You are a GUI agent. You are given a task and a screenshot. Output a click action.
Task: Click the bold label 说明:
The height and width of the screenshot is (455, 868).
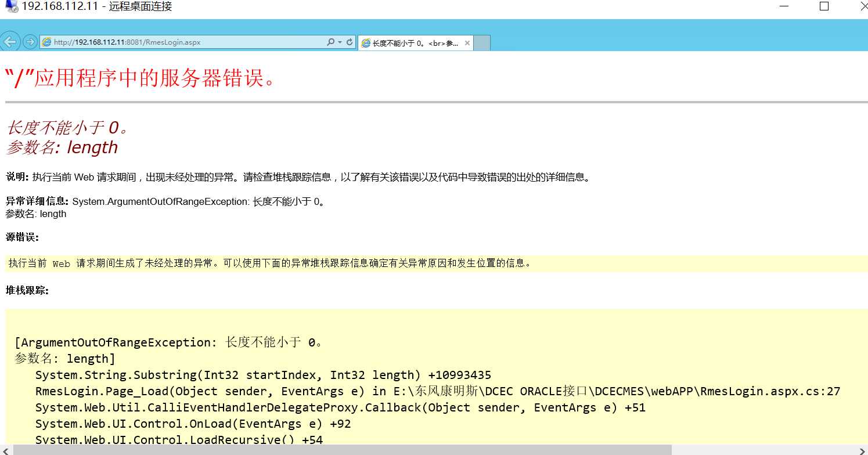17,178
